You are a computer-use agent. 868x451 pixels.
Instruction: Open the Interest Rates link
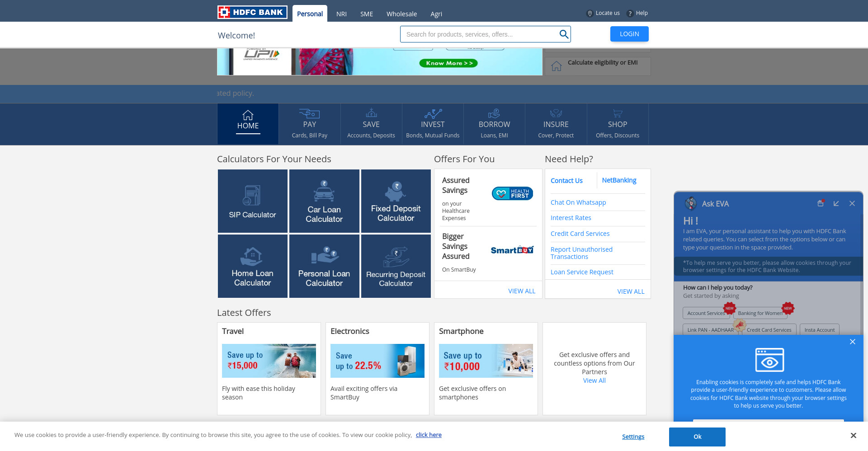point(571,218)
